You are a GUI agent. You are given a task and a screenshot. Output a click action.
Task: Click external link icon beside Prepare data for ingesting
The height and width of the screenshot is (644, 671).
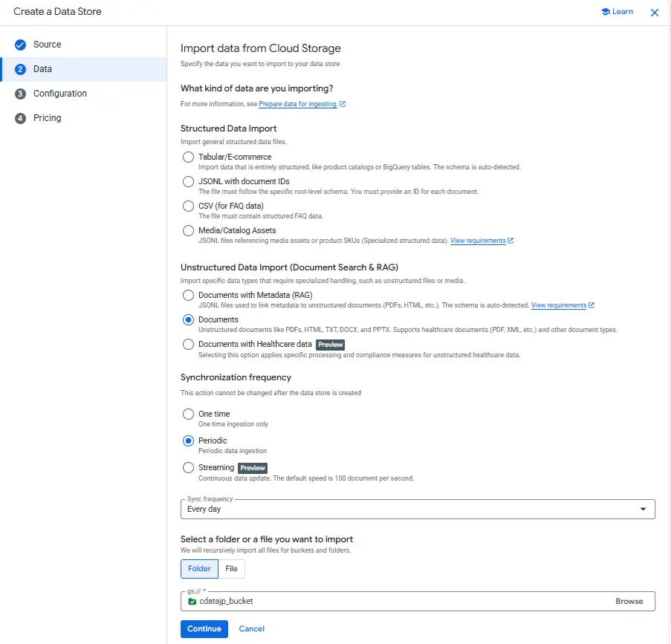click(x=343, y=104)
